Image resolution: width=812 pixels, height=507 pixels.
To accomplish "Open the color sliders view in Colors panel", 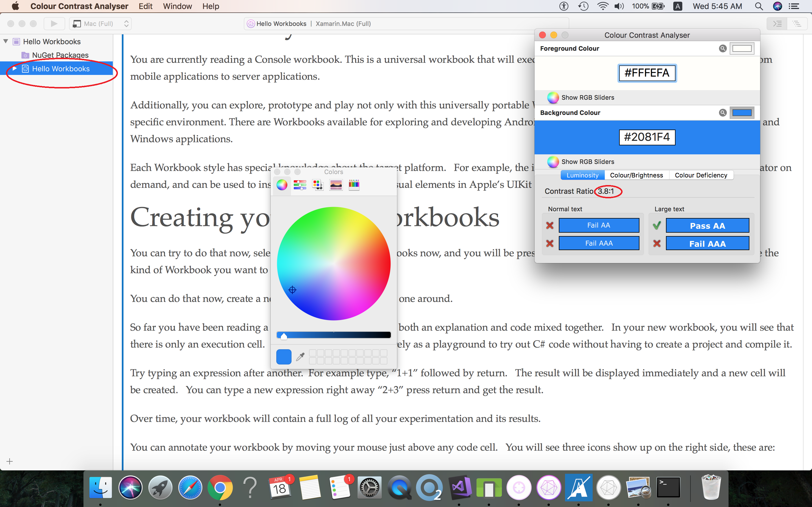I will [x=300, y=184].
